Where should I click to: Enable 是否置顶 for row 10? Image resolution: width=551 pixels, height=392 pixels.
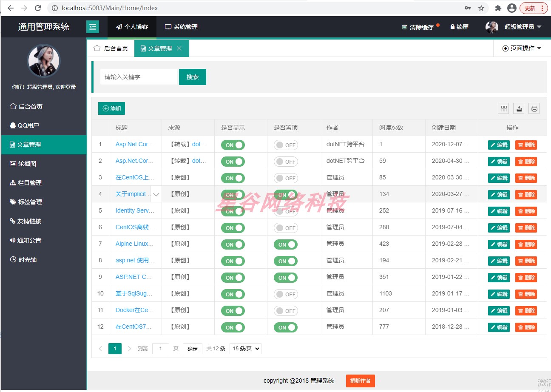286,294
